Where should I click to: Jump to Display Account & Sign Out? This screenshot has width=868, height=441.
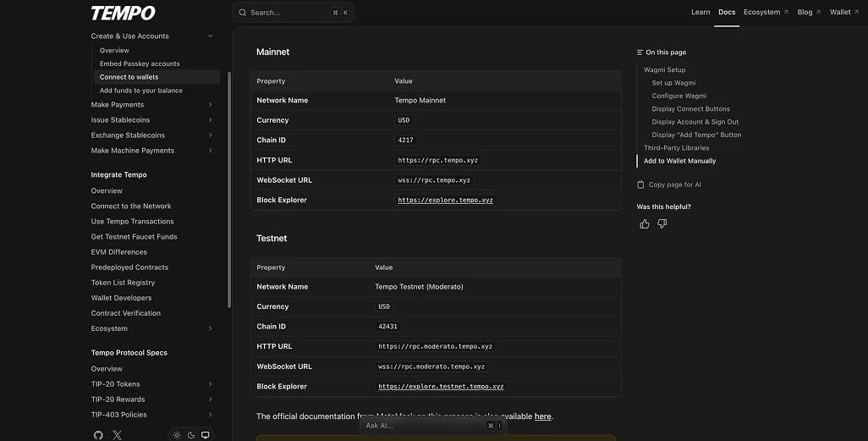pyautogui.click(x=695, y=122)
